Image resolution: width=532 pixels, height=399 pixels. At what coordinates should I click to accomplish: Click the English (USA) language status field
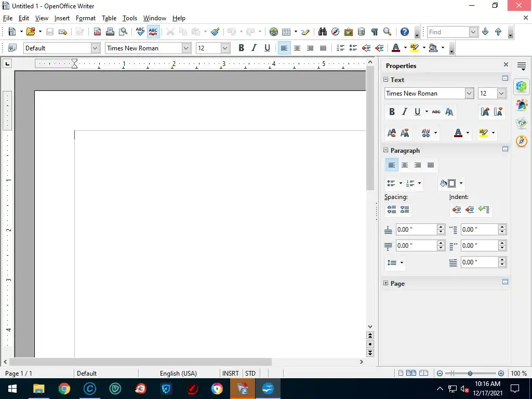pos(179,373)
